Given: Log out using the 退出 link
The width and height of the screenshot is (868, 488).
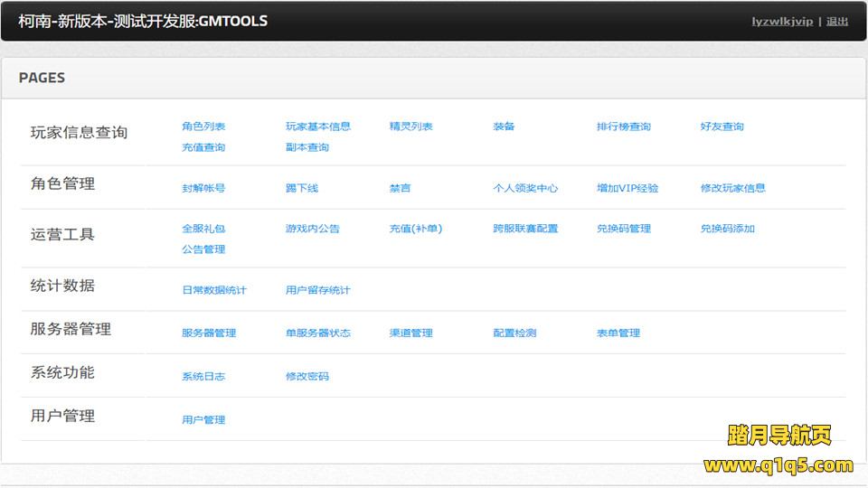Looking at the screenshot, I should [x=837, y=22].
